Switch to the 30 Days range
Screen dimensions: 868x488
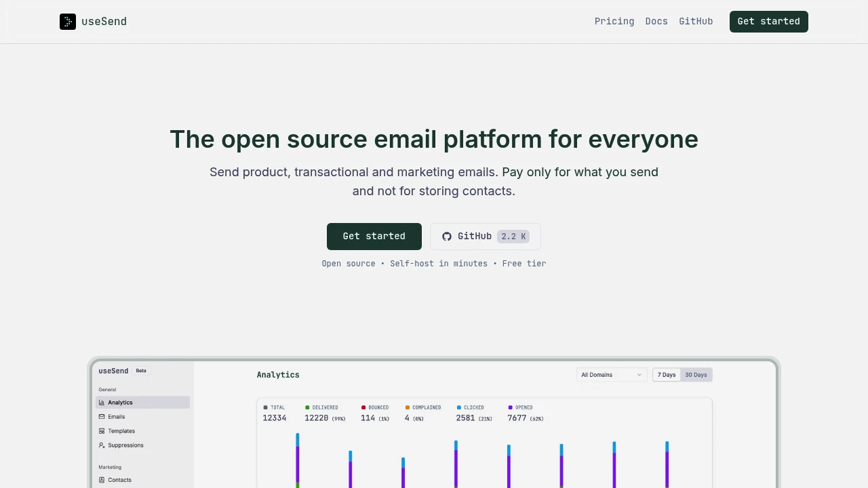[x=696, y=375]
